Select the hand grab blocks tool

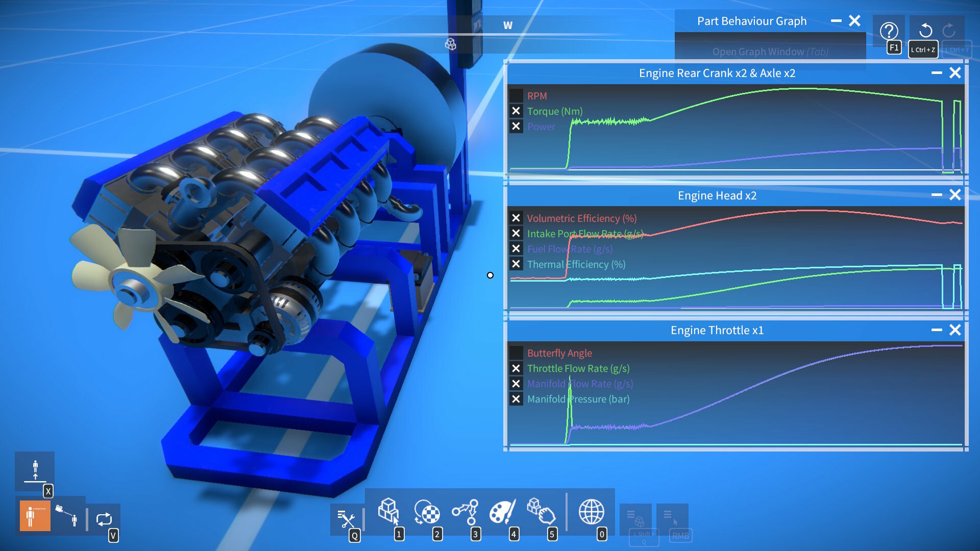tap(541, 511)
